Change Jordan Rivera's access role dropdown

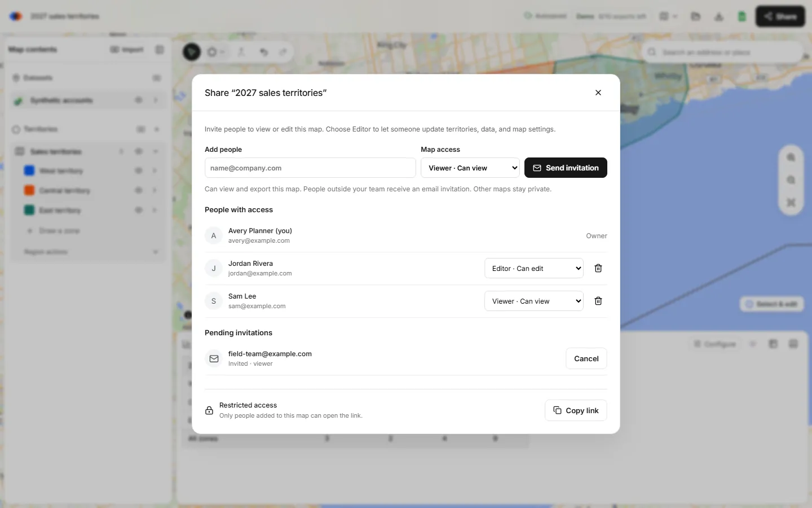click(x=534, y=268)
